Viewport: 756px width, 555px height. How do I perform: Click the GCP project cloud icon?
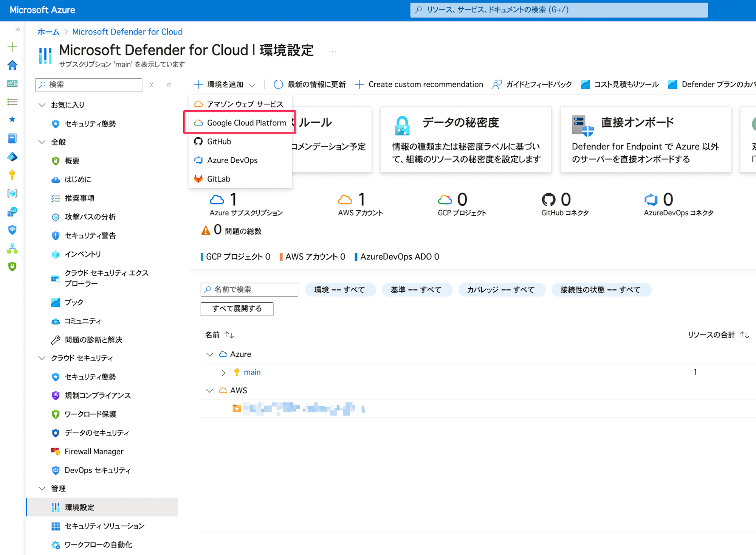click(445, 199)
